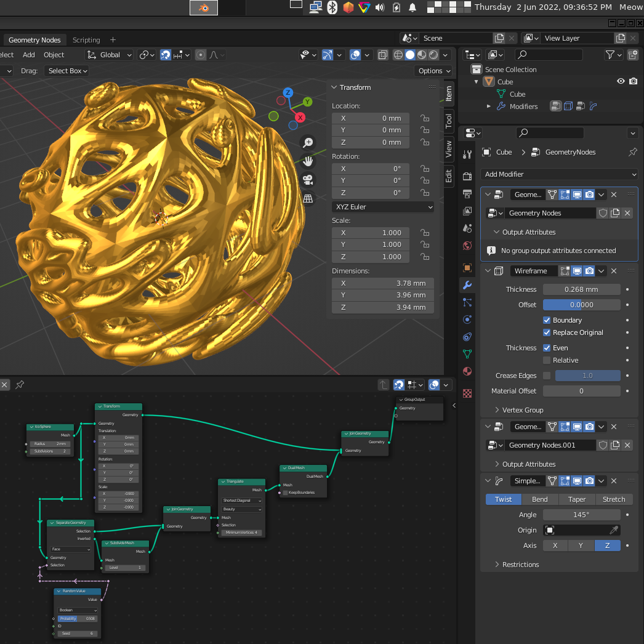Uncheck the Boundary checkbox
Viewport: 644px width, 644px height.
[547, 320]
